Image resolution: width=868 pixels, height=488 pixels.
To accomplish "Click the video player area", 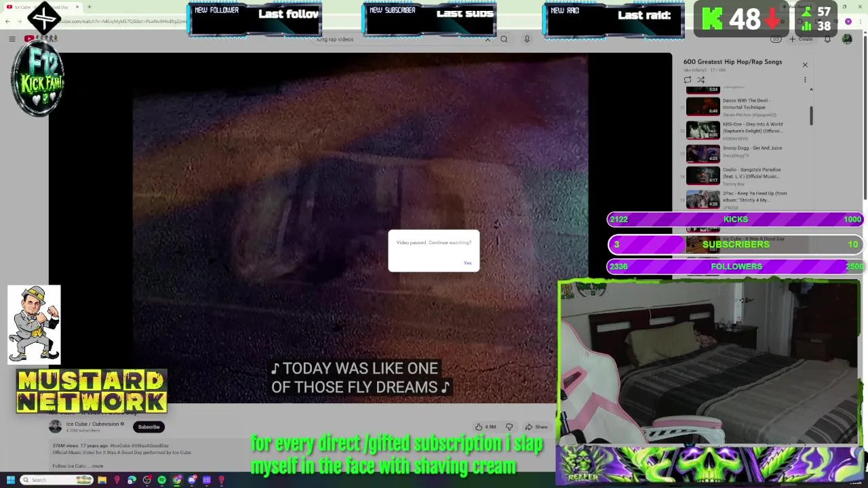I will [x=359, y=227].
